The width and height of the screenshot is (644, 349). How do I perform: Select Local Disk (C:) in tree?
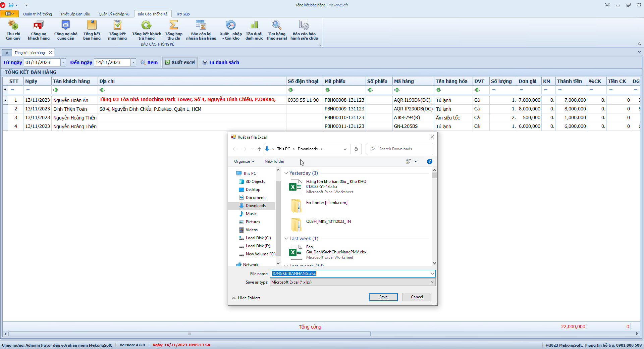pos(258,238)
